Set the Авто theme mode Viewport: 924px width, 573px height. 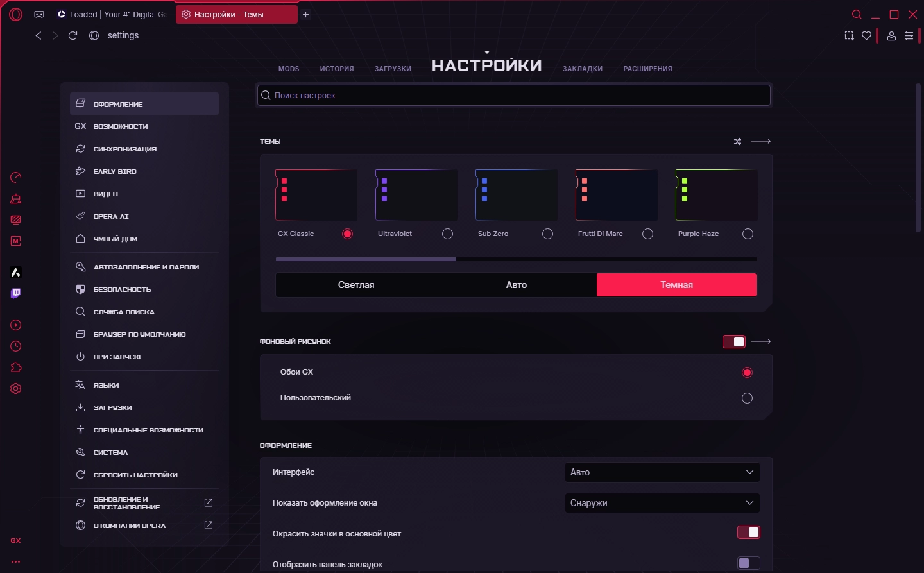517,285
